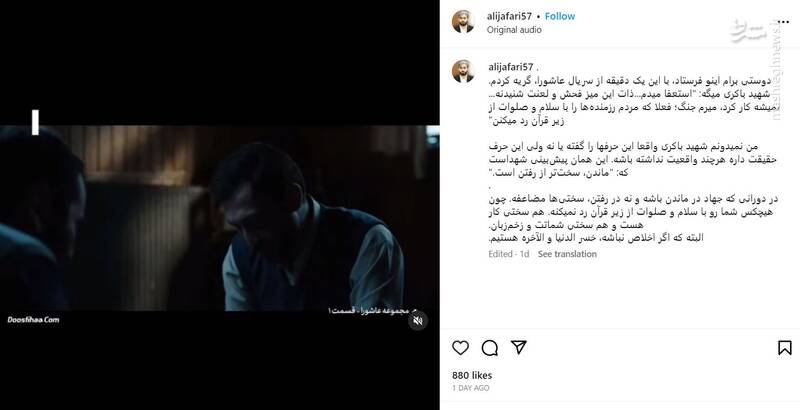Share post with paper plane icon
This screenshot has width=800, height=410.
519,347
